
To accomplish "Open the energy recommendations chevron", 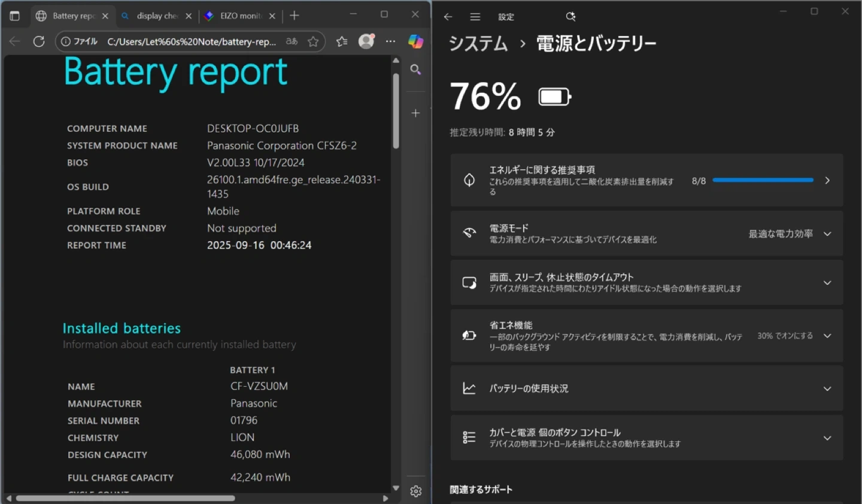I will click(827, 180).
